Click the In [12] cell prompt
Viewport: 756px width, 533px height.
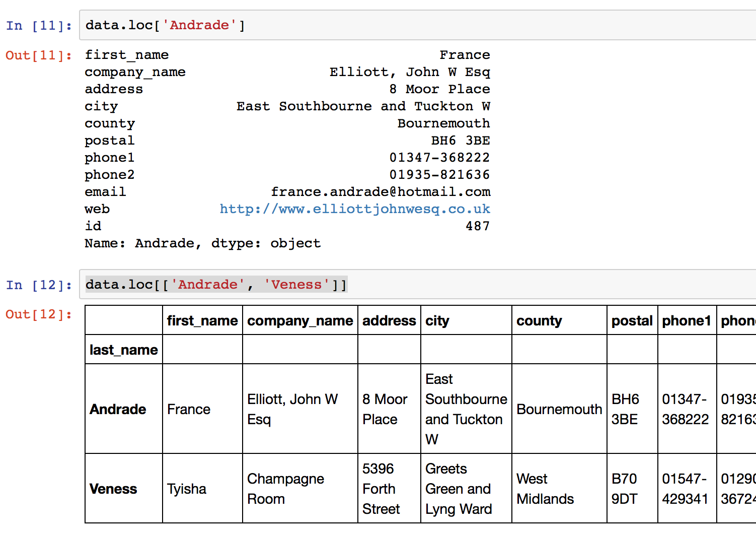(x=39, y=285)
